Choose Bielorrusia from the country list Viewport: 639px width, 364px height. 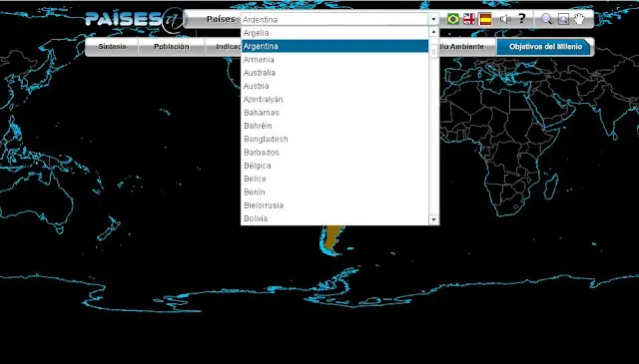tap(334, 205)
